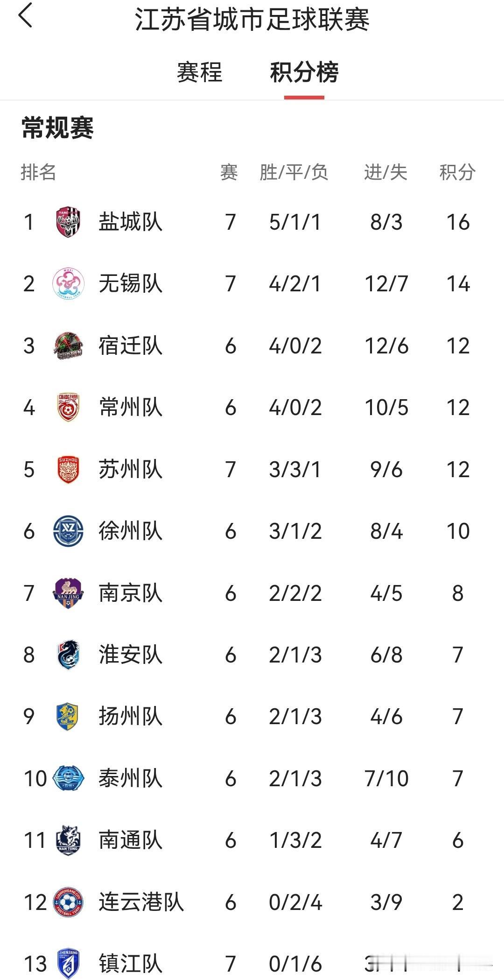
Task: Tap the 积分 column header
Action: point(457,172)
